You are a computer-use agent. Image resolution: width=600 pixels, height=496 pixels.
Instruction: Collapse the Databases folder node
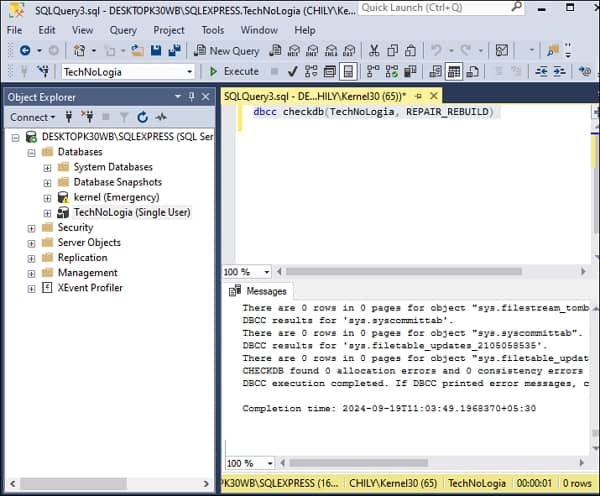pos(31,153)
